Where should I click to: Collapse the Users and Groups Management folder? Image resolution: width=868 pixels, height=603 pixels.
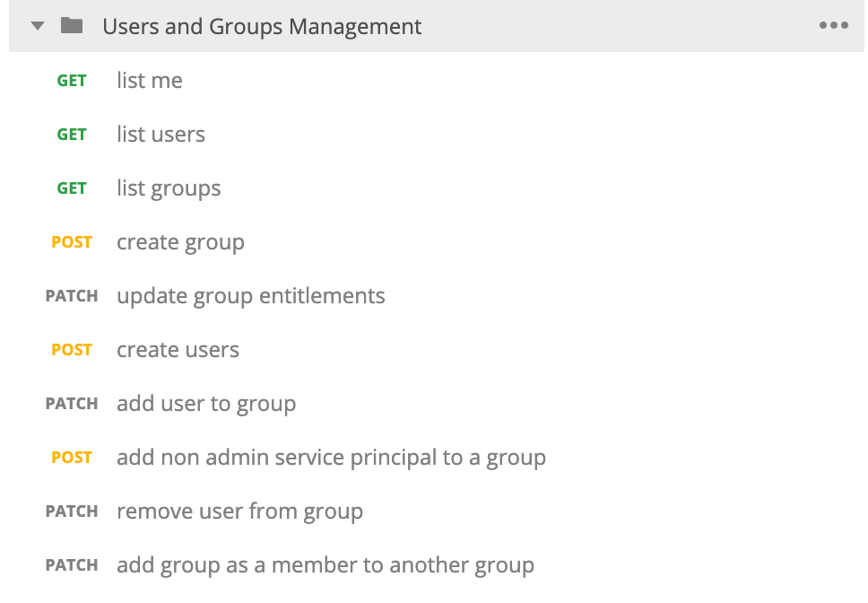coord(37,26)
